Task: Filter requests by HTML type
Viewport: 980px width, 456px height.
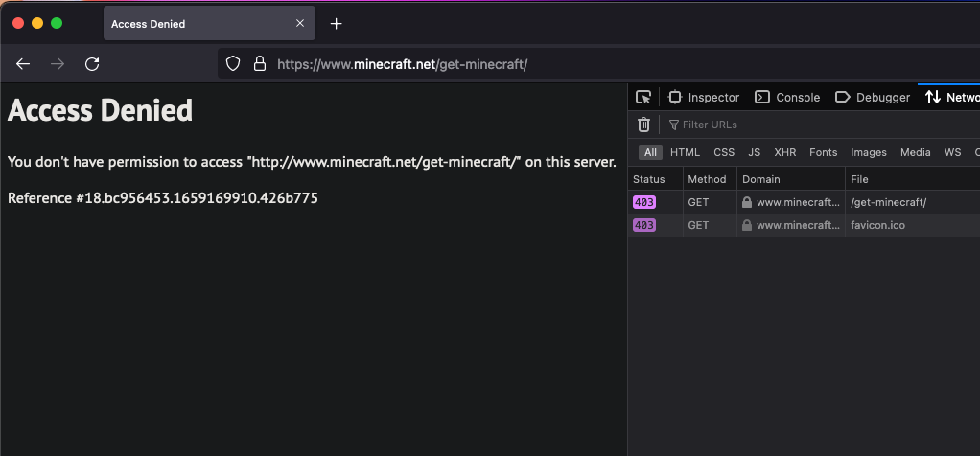Action: click(685, 152)
